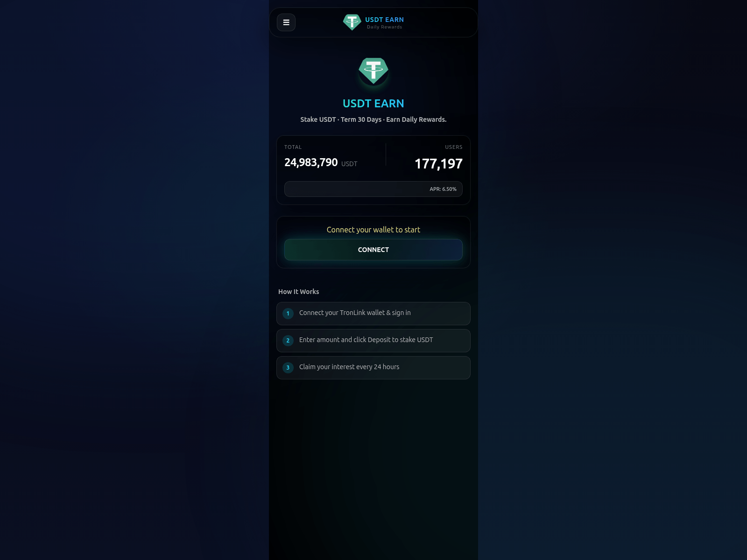Click the Connect your wallet to start text
Image resolution: width=747 pixels, height=560 pixels.
click(x=373, y=230)
